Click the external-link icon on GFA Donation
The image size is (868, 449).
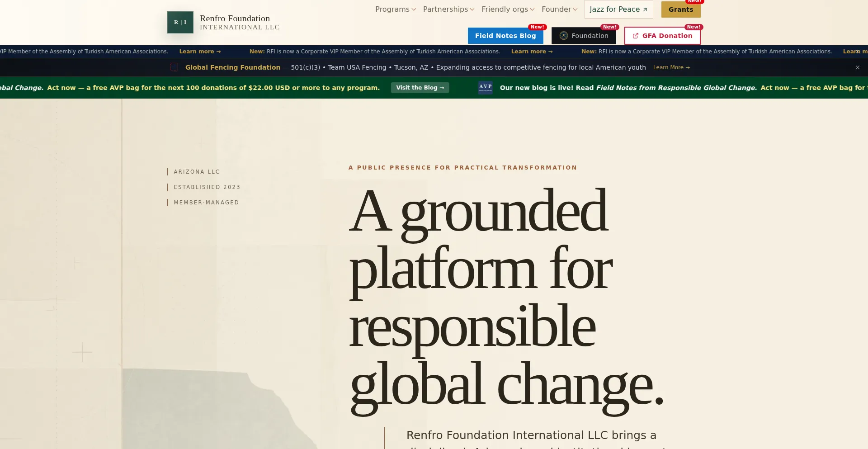[636, 36]
